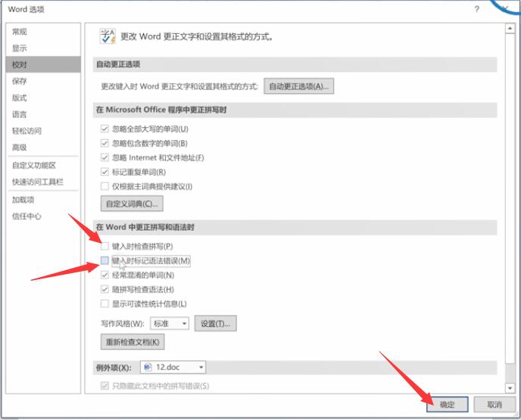521x420 pixels.
Task: Enable 仅根据主词典提供建议(I)
Action: pyautogui.click(x=105, y=186)
